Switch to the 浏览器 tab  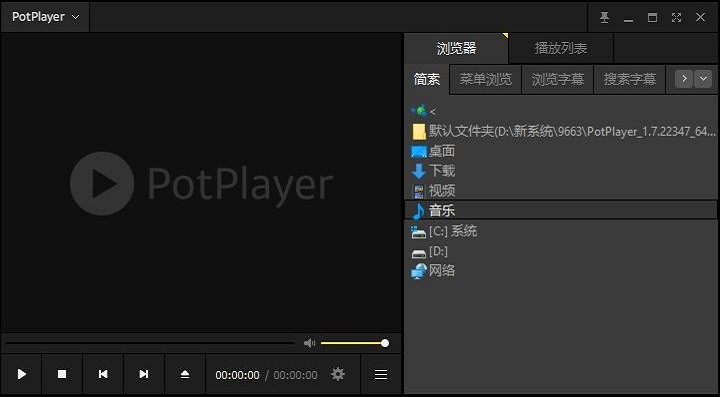pos(456,48)
